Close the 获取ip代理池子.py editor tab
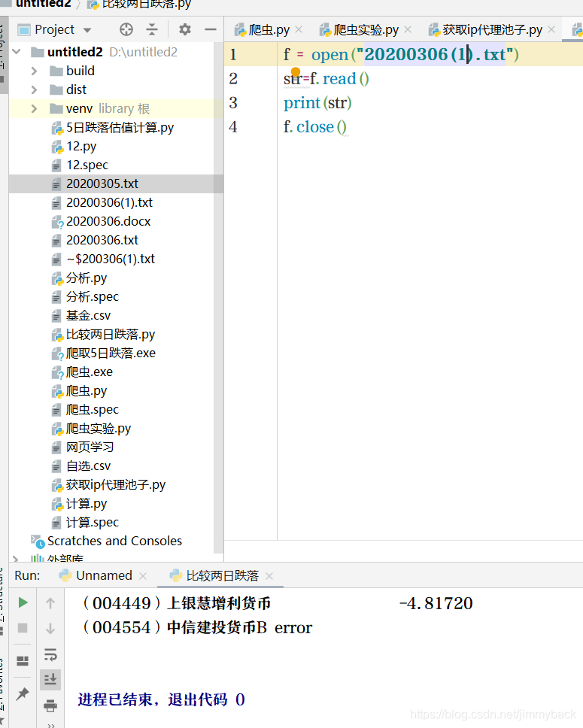 (551, 30)
